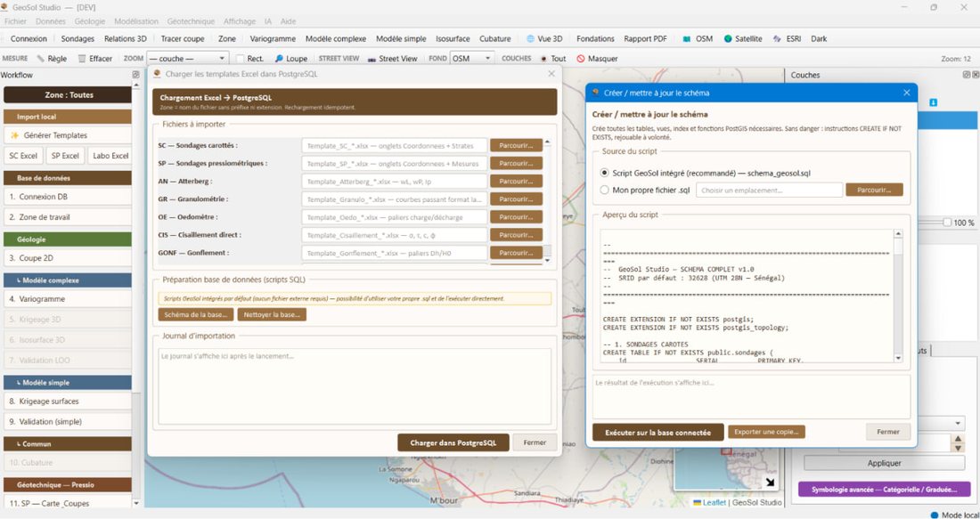Viewport: 980px width, 519px height.
Task: Click the Effacer trash tool
Action: pos(95,59)
